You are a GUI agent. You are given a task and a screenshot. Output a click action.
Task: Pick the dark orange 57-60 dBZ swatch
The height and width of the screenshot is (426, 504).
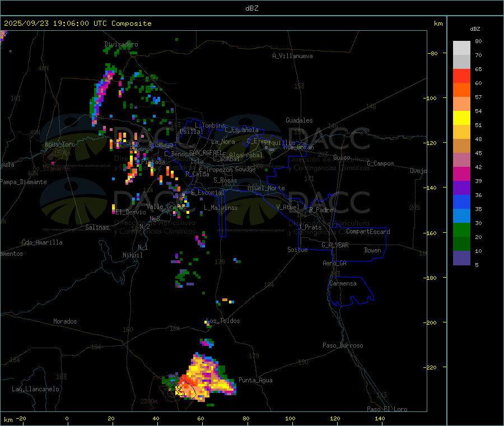[x=461, y=90]
